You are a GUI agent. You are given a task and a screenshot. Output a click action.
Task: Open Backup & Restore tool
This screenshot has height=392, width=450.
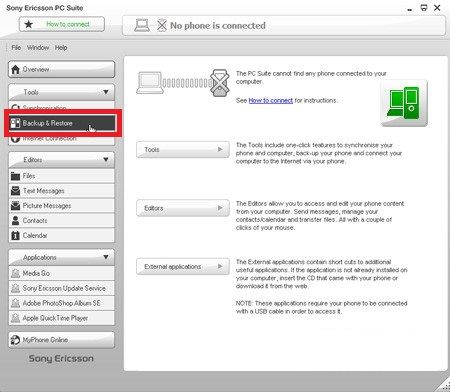(62, 123)
